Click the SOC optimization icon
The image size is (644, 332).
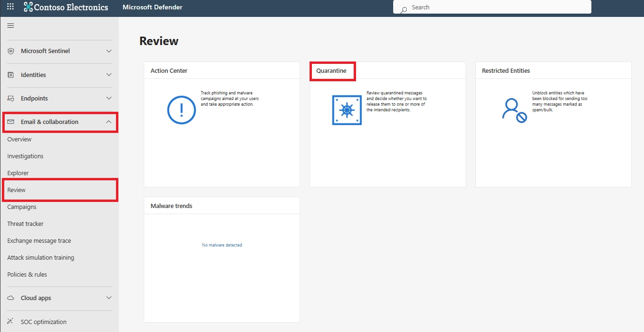[x=10, y=321]
